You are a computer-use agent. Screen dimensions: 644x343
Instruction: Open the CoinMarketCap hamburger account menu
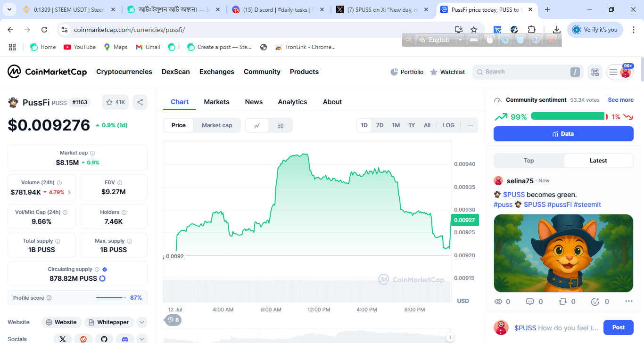point(613,72)
